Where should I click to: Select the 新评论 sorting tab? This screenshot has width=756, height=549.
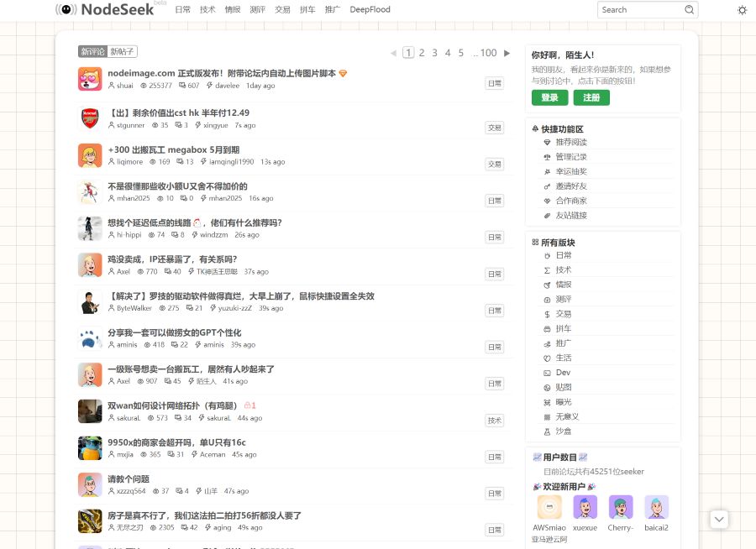click(x=92, y=52)
